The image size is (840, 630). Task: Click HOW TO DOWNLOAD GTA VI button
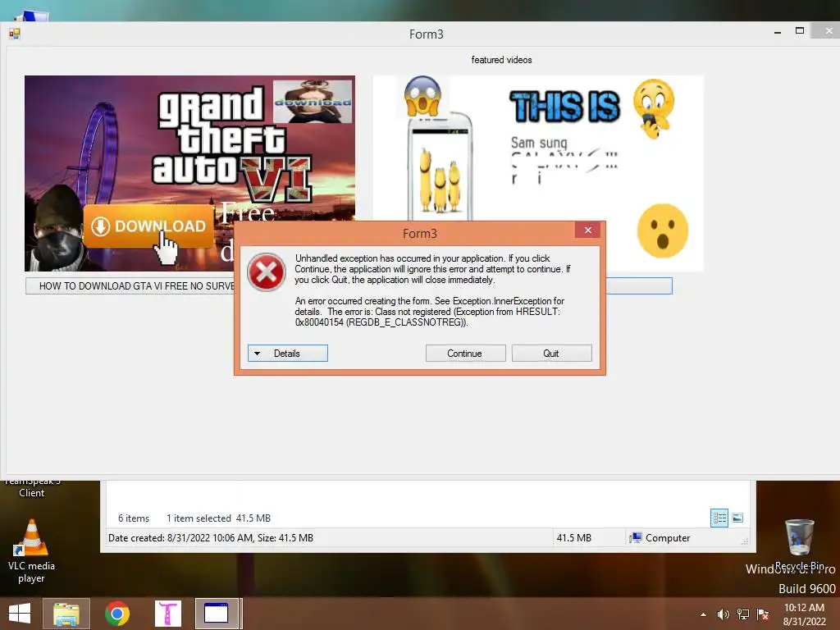[x=130, y=286]
